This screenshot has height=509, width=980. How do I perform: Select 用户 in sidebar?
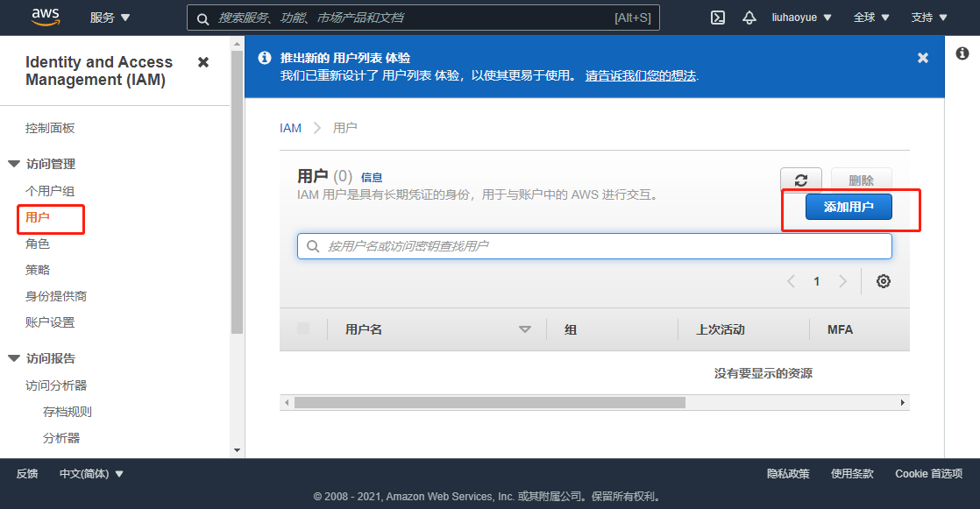[x=38, y=217]
